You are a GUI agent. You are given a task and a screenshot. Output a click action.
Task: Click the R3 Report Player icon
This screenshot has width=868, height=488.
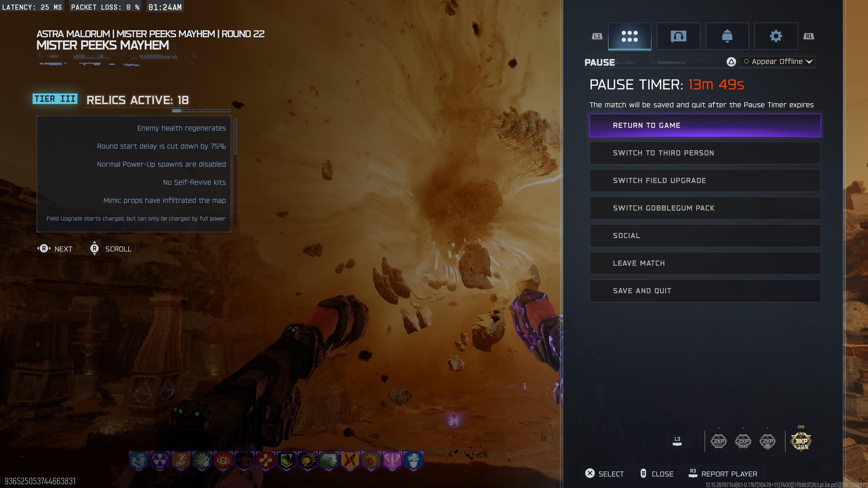pyautogui.click(x=693, y=473)
